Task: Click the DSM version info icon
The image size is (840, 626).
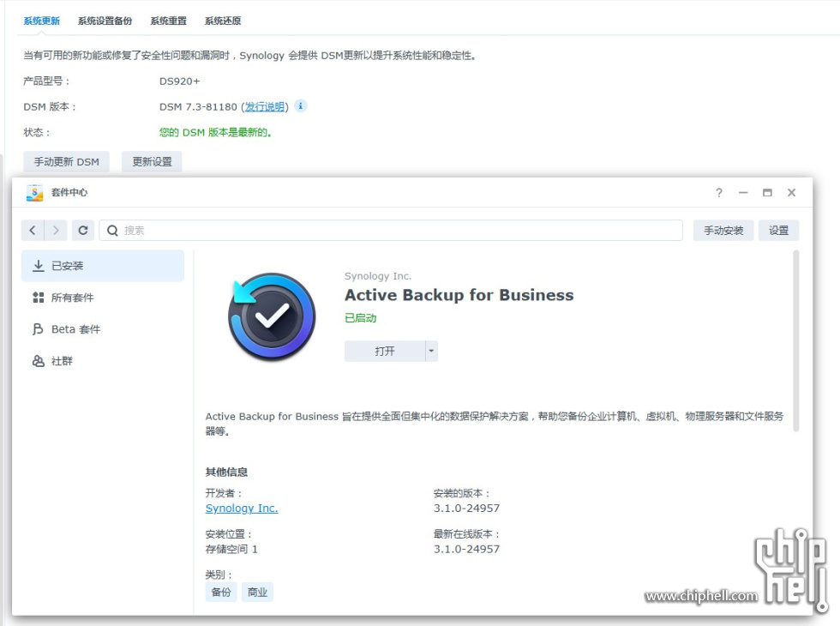Action: [x=300, y=106]
